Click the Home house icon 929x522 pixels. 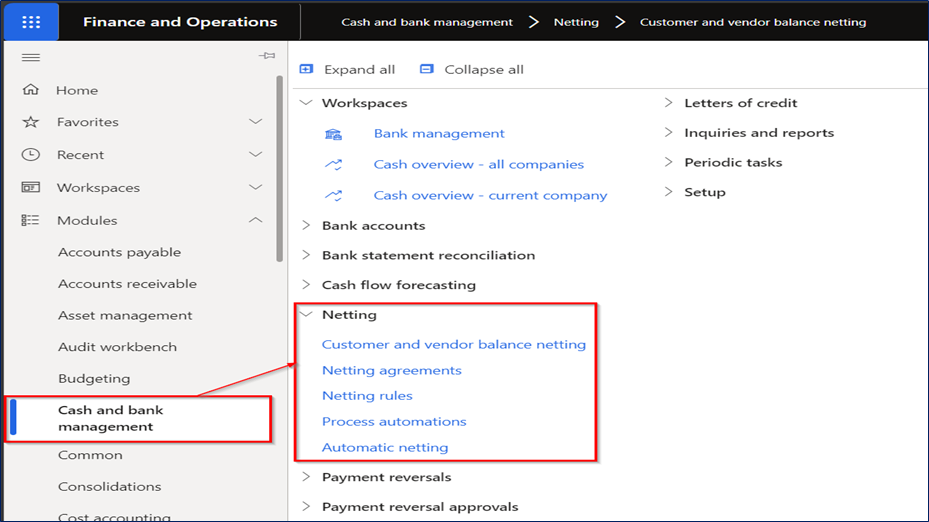point(31,90)
